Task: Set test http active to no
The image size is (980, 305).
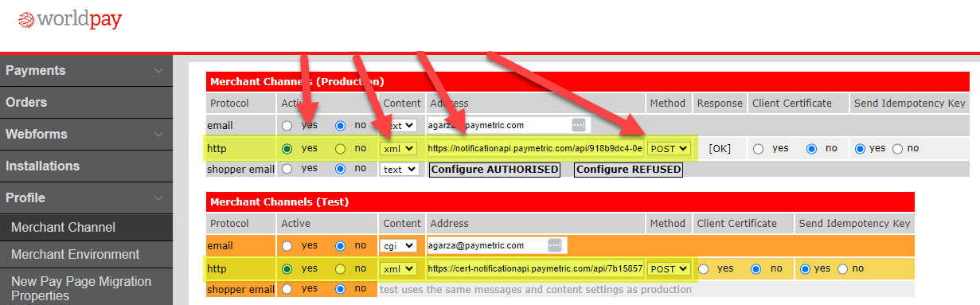Action: tap(341, 269)
